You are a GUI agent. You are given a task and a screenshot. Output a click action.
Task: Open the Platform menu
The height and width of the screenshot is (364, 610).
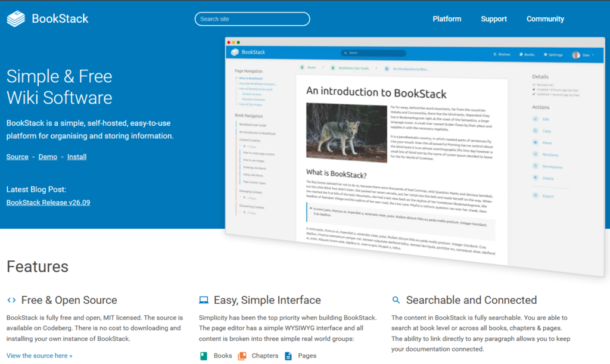[x=447, y=19]
